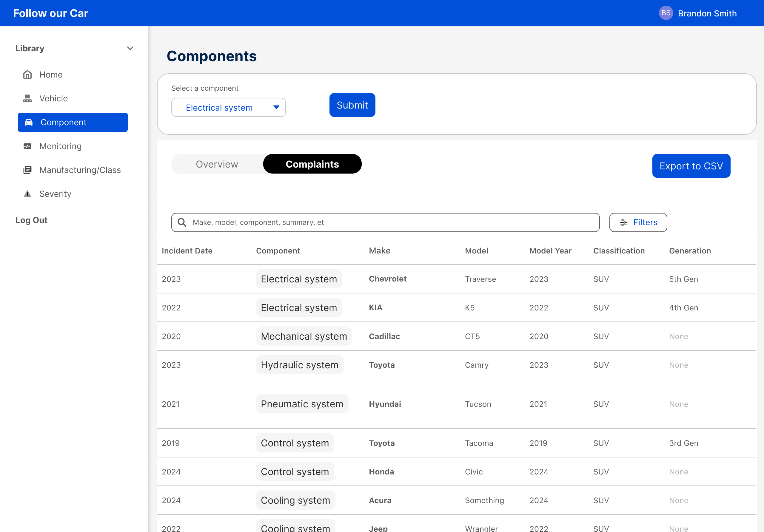
Task: Click the Acura make cell
Action: (380, 500)
